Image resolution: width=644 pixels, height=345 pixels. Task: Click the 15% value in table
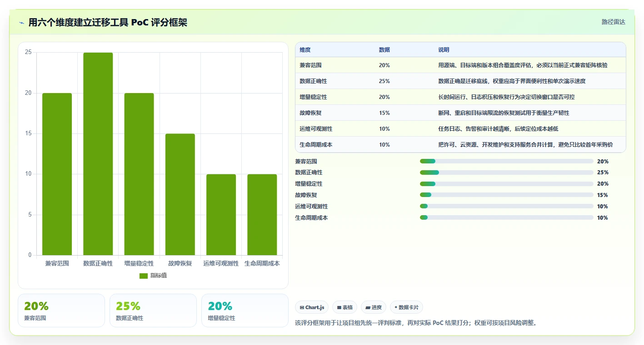384,113
